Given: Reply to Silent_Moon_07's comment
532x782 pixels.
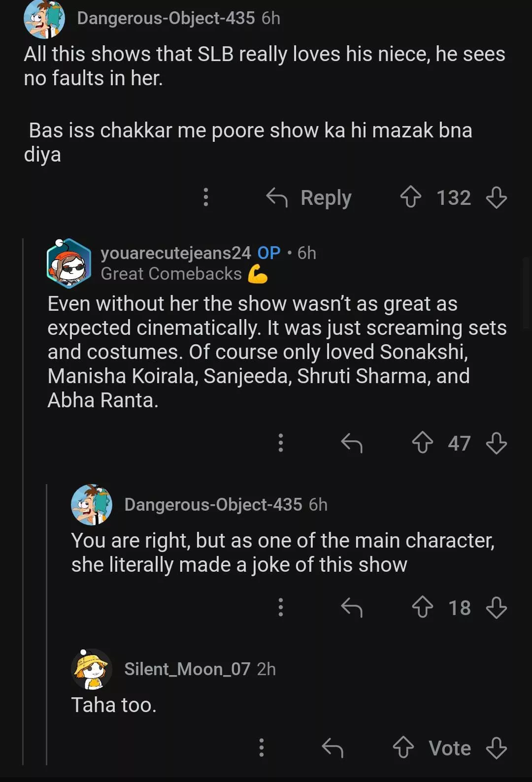Looking at the screenshot, I should tap(332, 748).
